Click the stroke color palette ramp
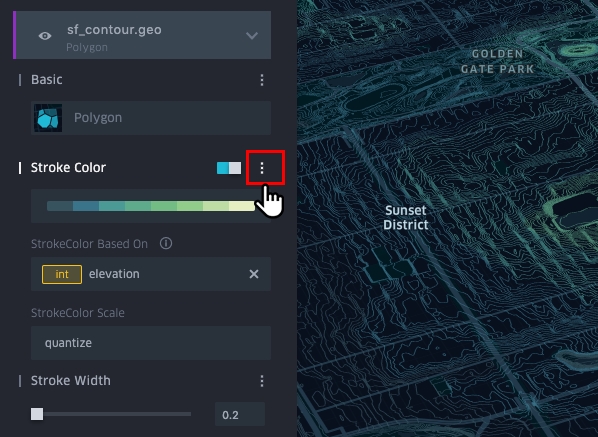This screenshot has width=598, height=437. tap(151, 206)
